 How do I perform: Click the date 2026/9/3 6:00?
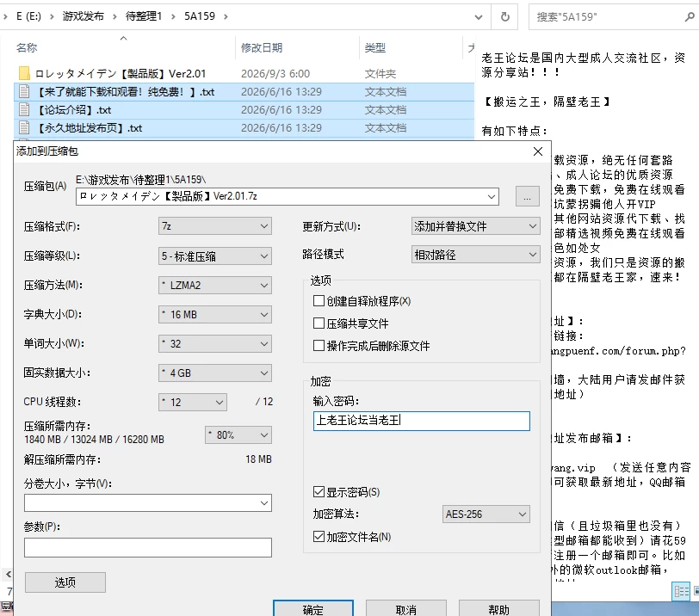[x=275, y=73]
